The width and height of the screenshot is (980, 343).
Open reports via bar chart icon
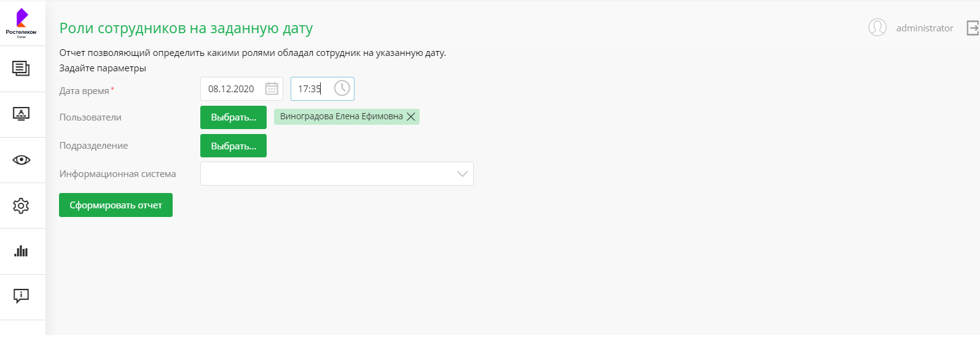click(x=21, y=251)
